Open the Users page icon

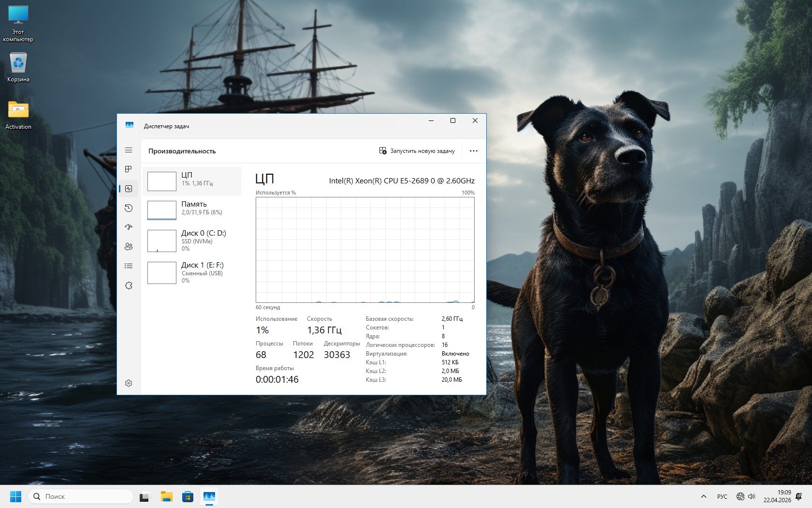pos(129,247)
